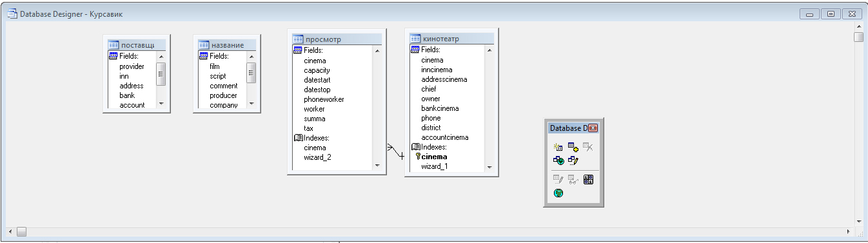Select 'wizard_2' index in просмотр table

317,157
